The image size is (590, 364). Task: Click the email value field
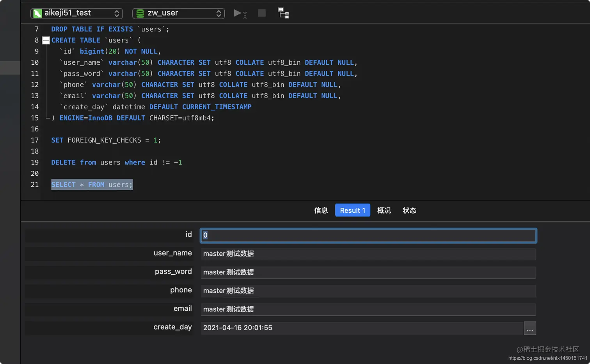tap(368, 309)
